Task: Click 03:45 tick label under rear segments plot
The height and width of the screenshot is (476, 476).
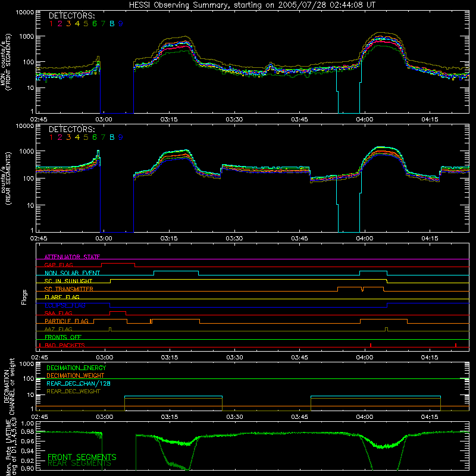Action: pos(299,239)
